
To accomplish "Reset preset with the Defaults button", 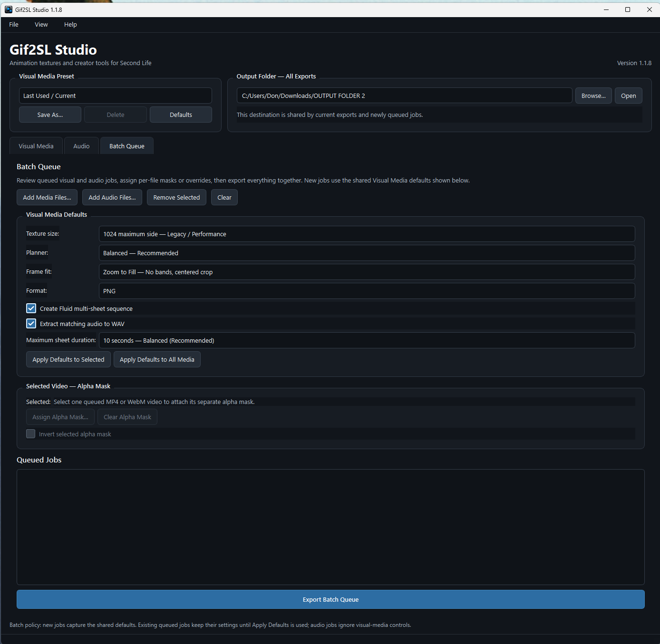I will (x=181, y=115).
